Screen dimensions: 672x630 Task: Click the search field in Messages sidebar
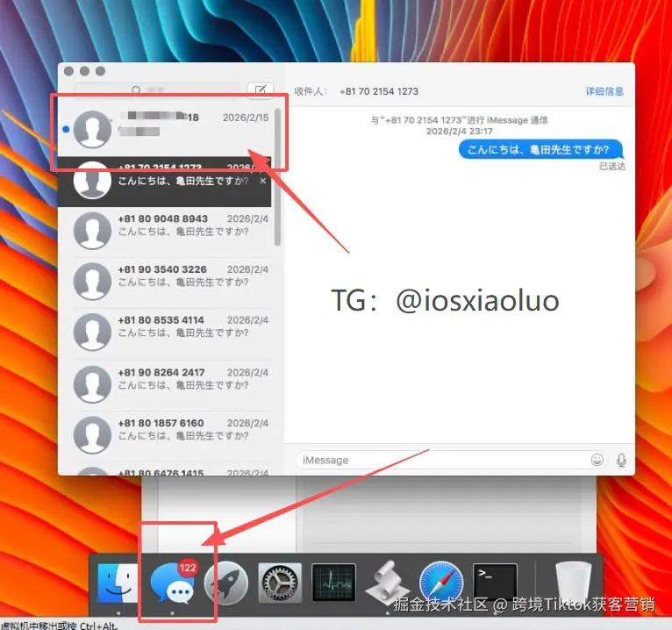pyautogui.click(x=156, y=89)
